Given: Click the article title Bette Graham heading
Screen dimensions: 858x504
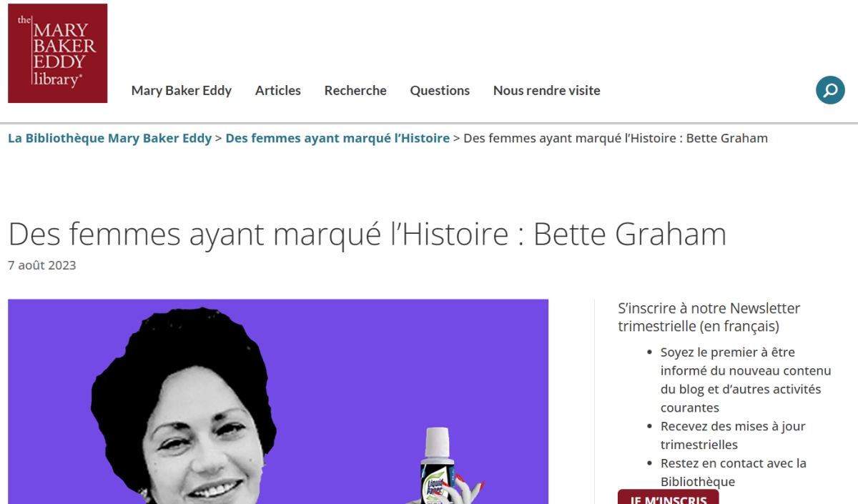Looking at the screenshot, I should [367, 234].
